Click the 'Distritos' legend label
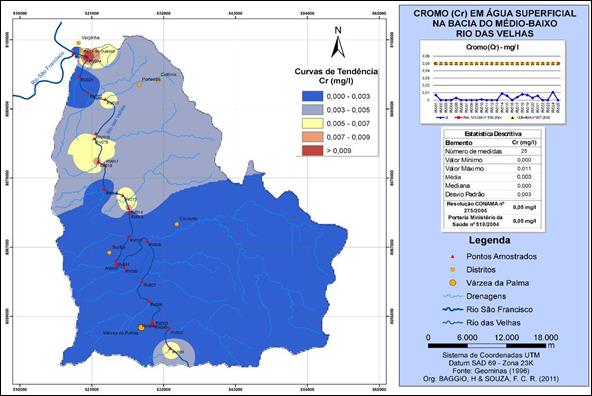 (481, 270)
